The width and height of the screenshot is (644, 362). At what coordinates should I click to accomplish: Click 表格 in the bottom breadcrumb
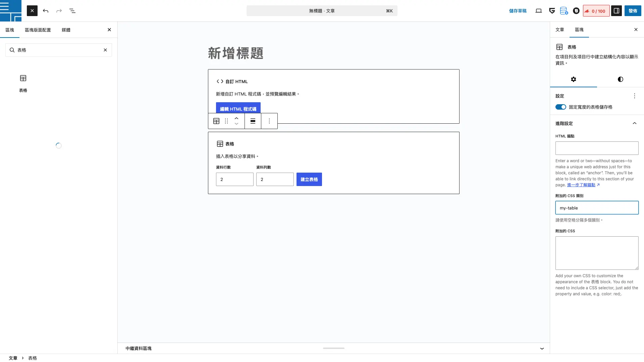tap(33, 358)
